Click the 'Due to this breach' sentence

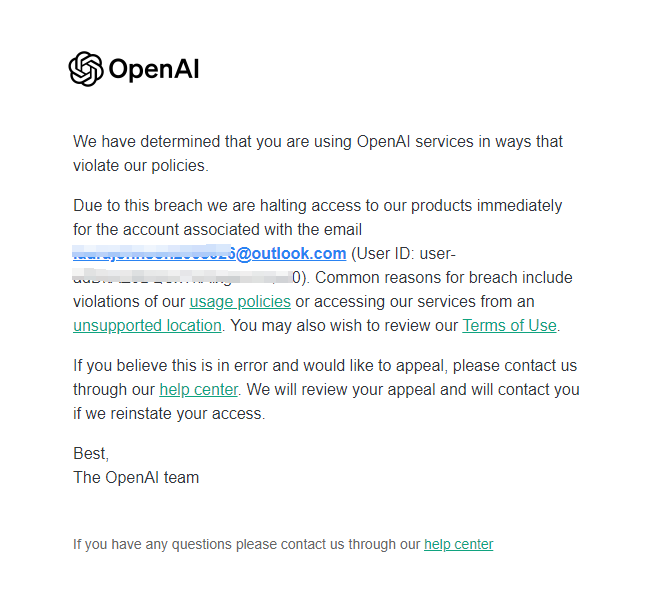318,218
